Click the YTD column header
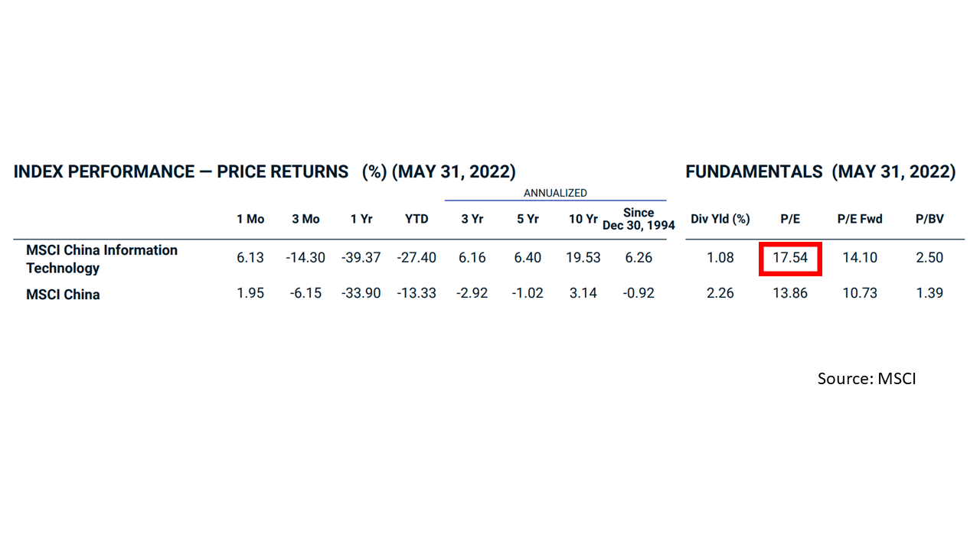 pos(416,219)
